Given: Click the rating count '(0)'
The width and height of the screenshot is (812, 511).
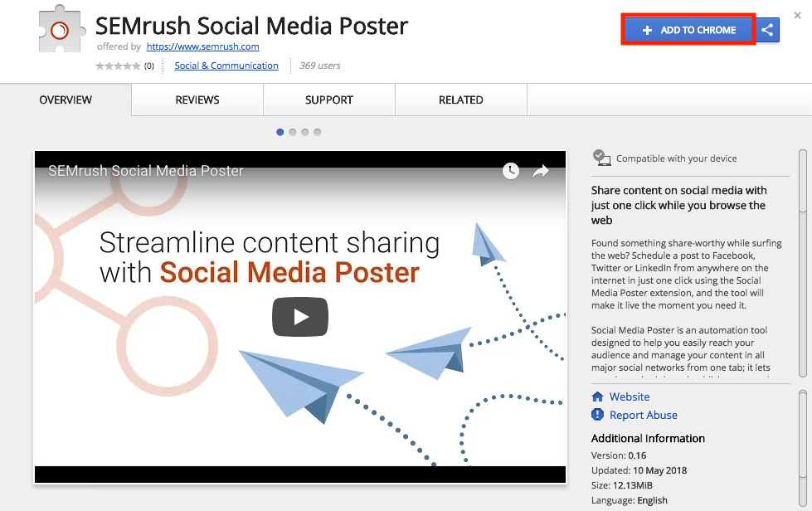Looking at the screenshot, I should click(x=149, y=66).
